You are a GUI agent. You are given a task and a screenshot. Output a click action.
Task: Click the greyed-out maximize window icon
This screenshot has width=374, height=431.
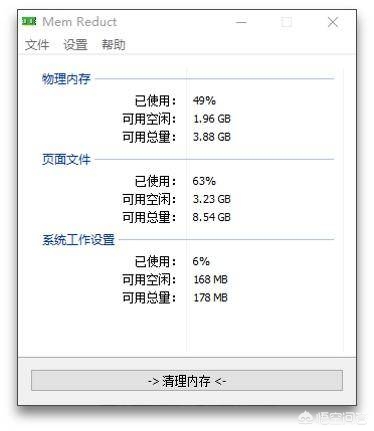click(286, 22)
